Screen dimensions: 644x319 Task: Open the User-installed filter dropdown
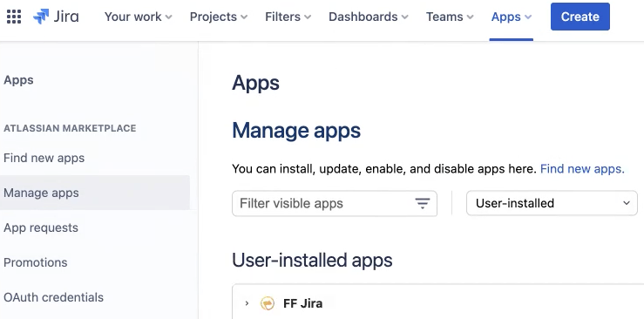[x=552, y=203]
